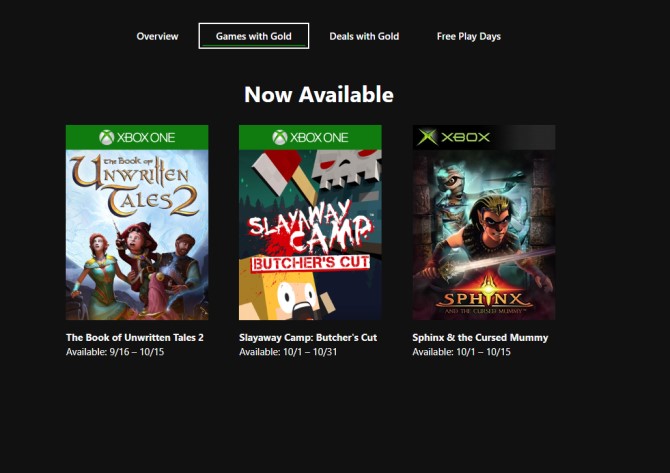670x473 pixels.
Task: Select the Games with Gold tab
Action: pyautogui.click(x=254, y=36)
